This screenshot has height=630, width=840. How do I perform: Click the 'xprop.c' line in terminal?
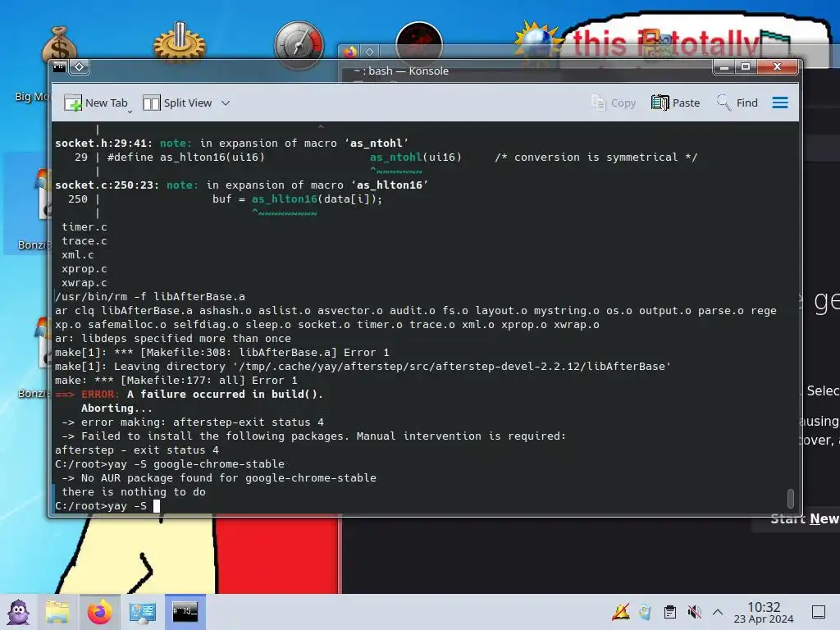pyautogui.click(x=84, y=269)
